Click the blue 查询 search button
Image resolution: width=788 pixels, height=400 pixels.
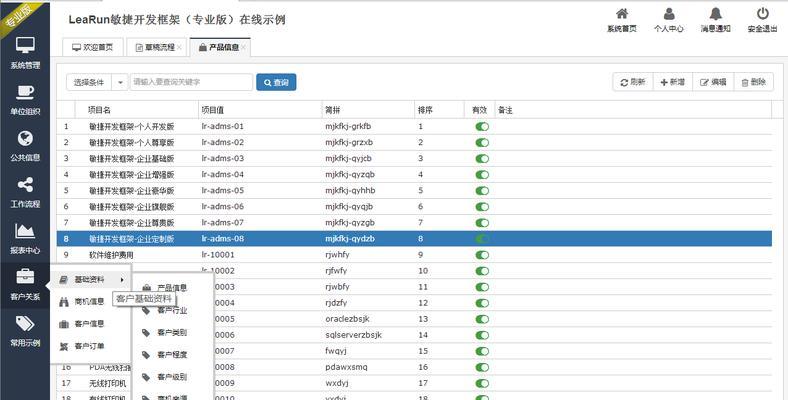pyautogui.click(x=276, y=82)
